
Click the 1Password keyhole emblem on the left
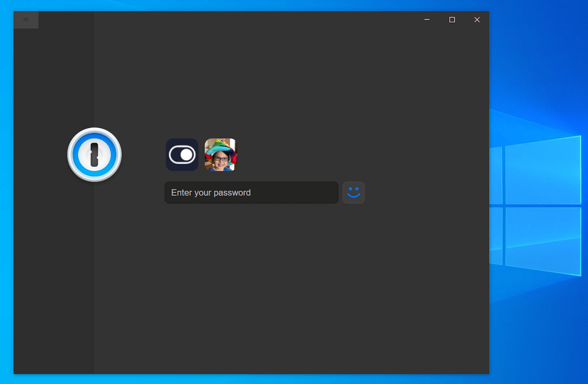[94, 155]
